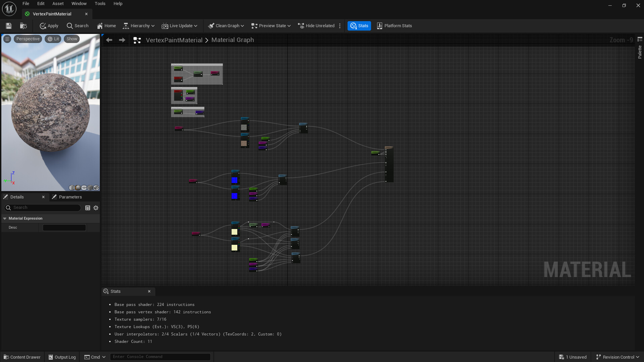The height and width of the screenshot is (362, 644).
Task: Click the Save material icon
Action: (x=9, y=26)
